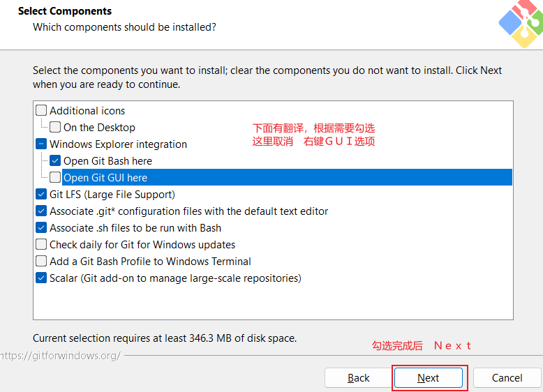Screen dimensions: 543x392
Task: Disable Git LFS (Large File Support)
Action: [x=41, y=195]
